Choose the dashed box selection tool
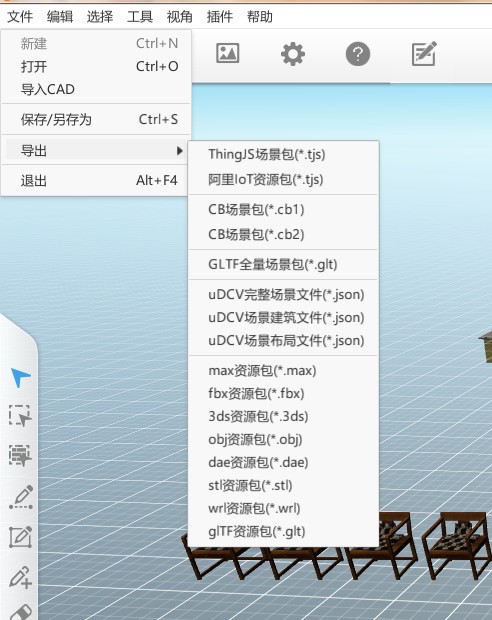This screenshot has height=620, width=492. pyautogui.click(x=20, y=415)
